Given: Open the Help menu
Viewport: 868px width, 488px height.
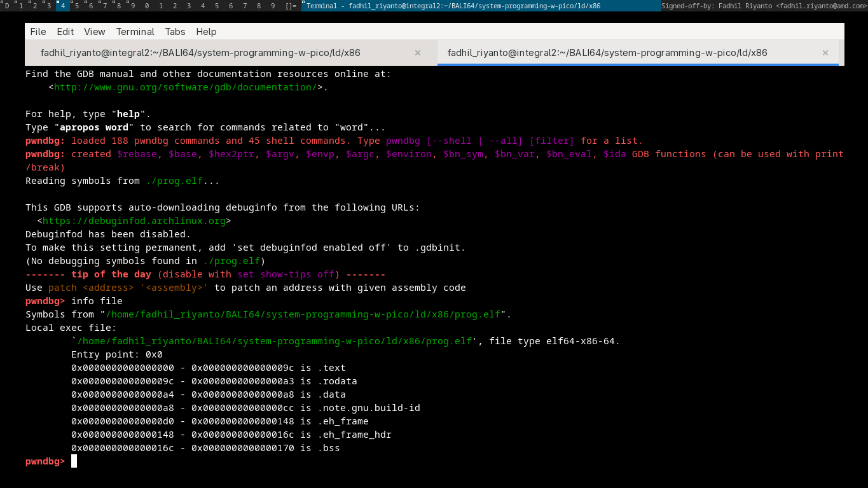Looking at the screenshot, I should pyautogui.click(x=206, y=31).
